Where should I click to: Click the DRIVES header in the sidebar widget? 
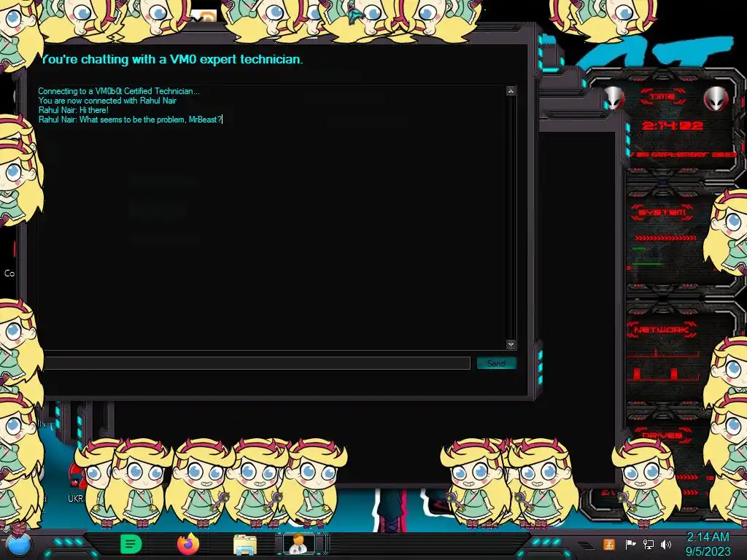pos(662,435)
